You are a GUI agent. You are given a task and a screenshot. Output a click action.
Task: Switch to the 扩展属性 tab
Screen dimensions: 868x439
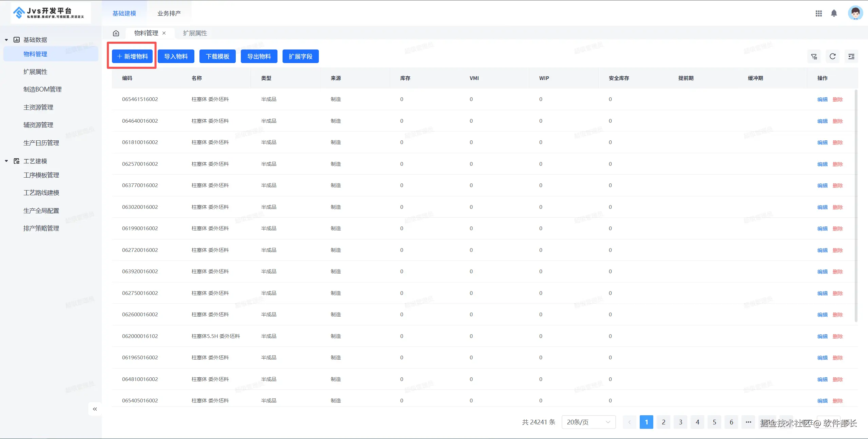click(195, 33)
